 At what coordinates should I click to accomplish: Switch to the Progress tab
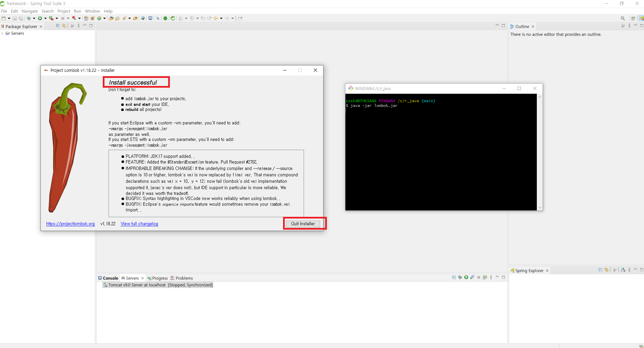point(157,278)
